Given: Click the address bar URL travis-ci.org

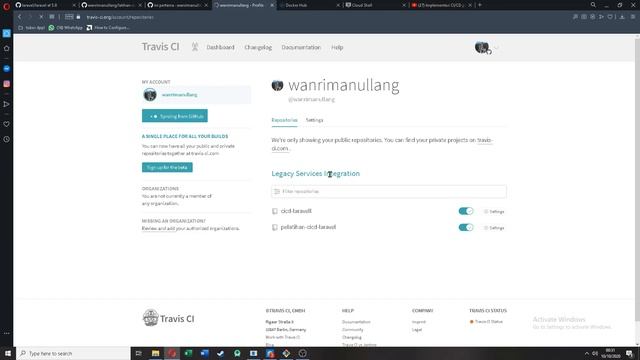Looking at the screenshot, I should point(120,17).
